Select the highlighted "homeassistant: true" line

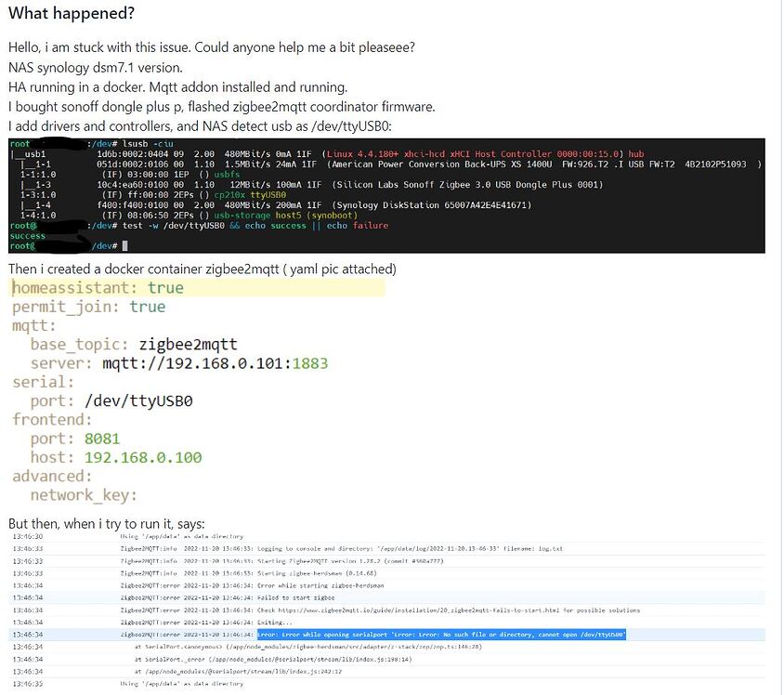[98, 288]
